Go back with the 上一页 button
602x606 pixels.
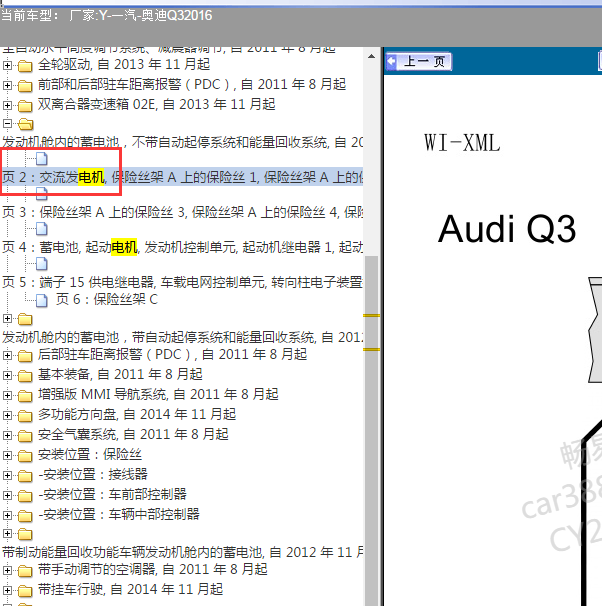pos(418,61)
